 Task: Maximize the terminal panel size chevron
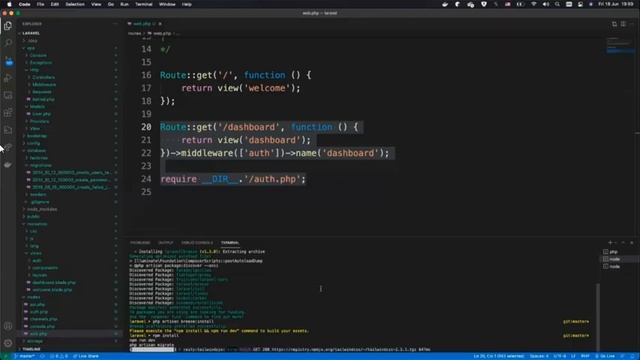coord(623,243)
